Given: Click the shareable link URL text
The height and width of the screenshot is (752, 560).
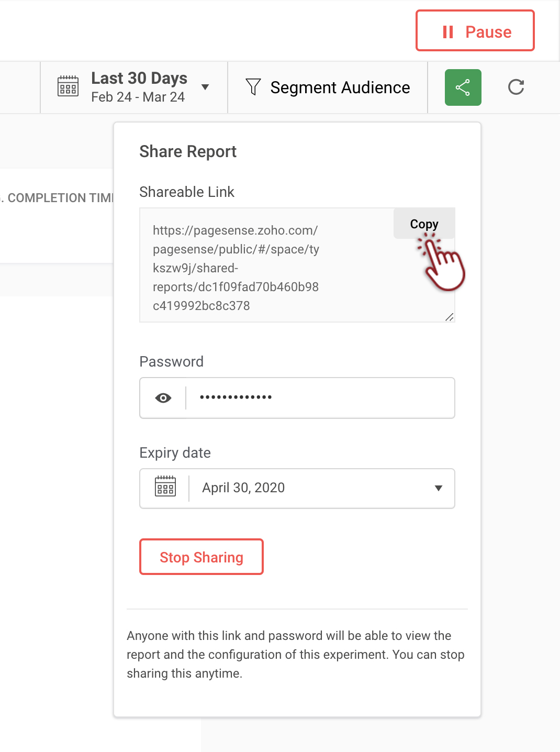Looking at the screenshot, I should coord(236,268).
